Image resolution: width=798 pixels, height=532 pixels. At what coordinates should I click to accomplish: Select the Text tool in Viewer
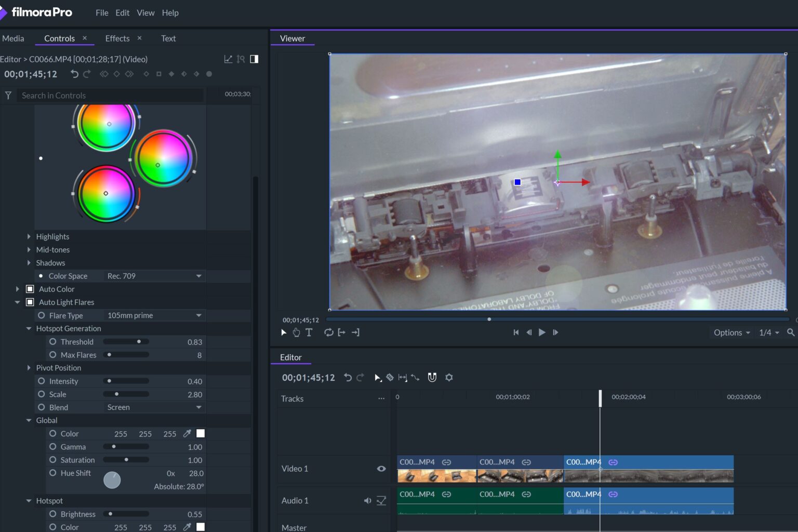point(309,332)
